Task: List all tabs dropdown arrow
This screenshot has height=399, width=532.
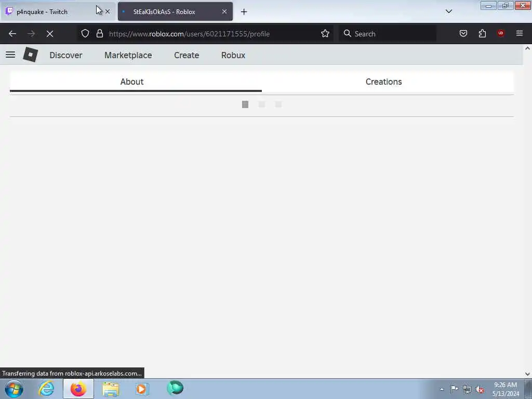Action: (x=449, y=11)
